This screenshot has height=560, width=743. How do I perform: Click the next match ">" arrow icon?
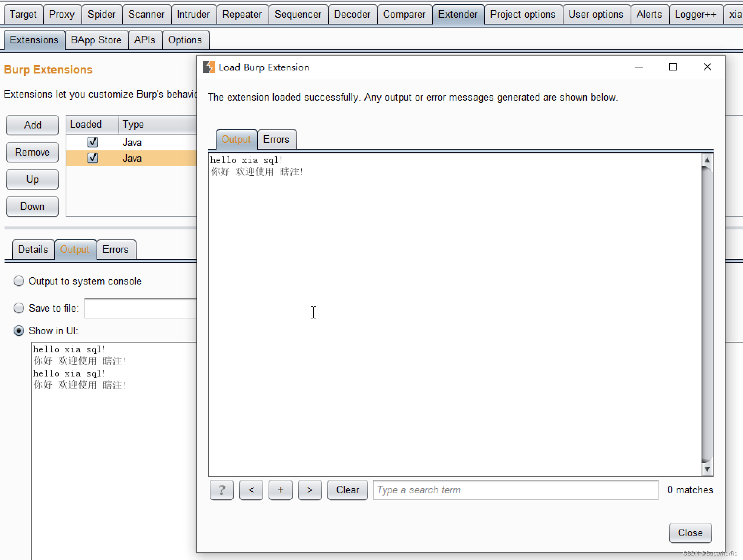click(310, 490)
